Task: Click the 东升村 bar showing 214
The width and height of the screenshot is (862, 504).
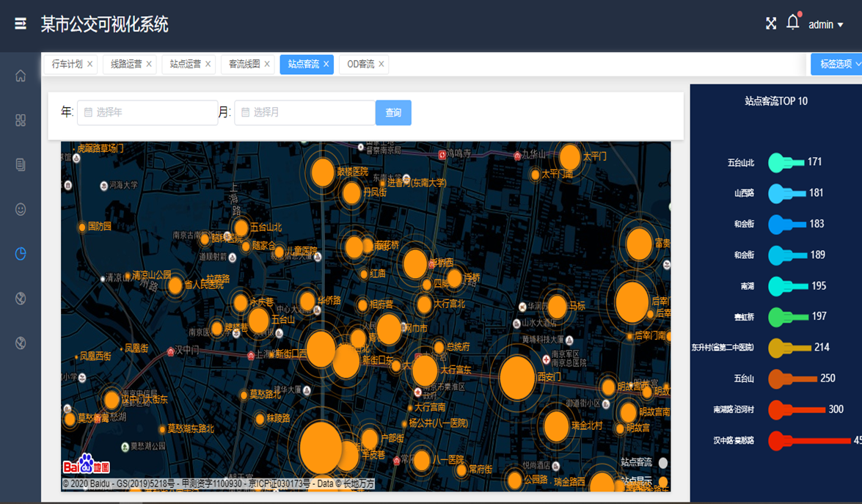Action: tap(790, 348)
